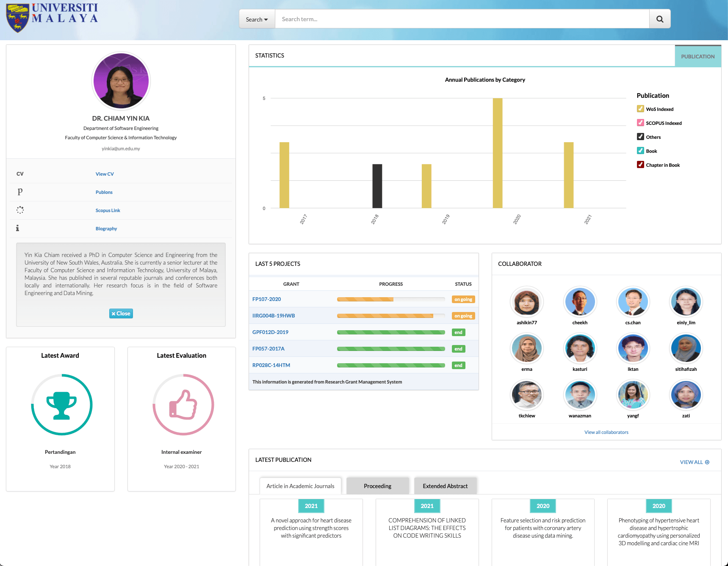Expand the Others publication filter
This screenshot has height=566, width=728.
[x=640, y=136]
